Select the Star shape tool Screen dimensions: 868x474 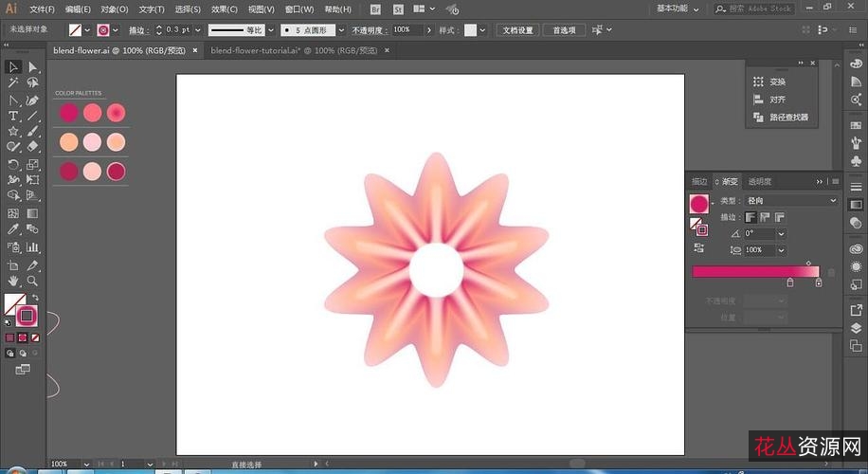coord(12,131)
